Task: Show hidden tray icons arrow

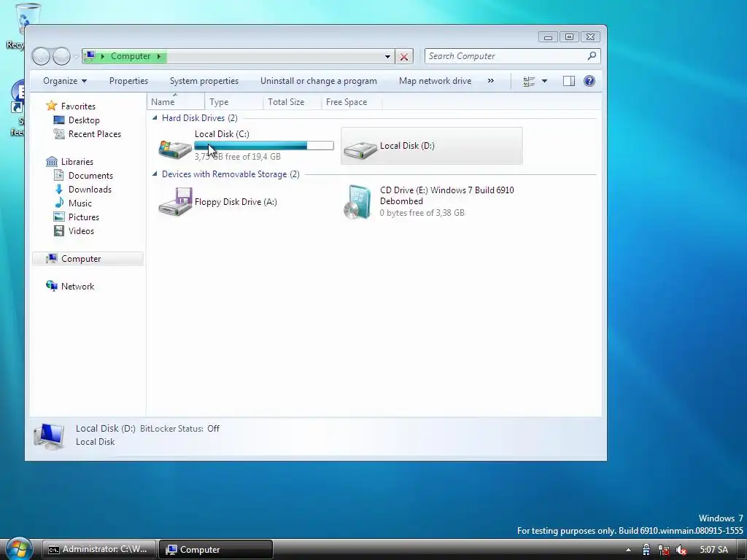Action: tap(628, 550)
